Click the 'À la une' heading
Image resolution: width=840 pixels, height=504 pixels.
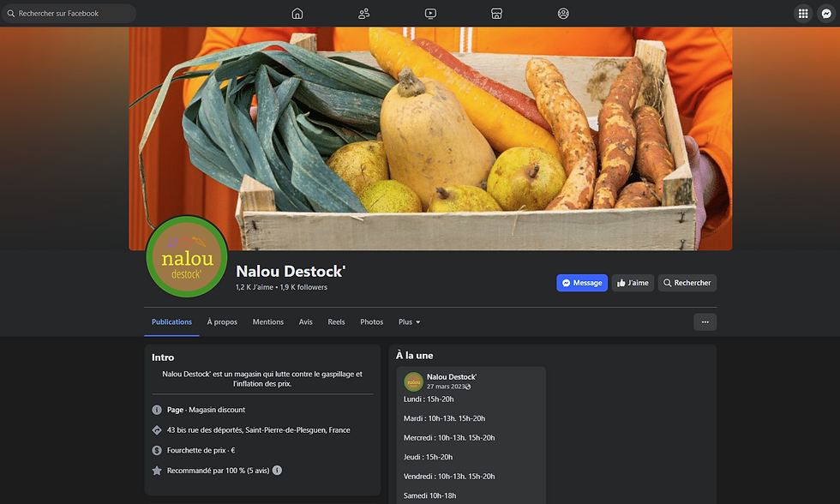415,356
